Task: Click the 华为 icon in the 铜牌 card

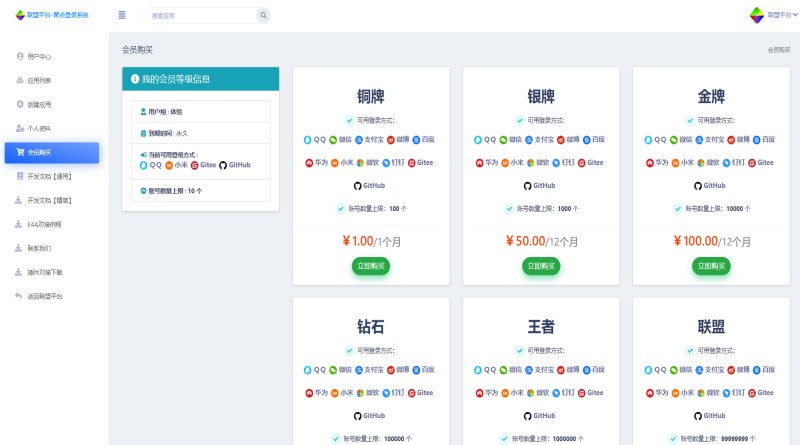Action: point(309,163)
